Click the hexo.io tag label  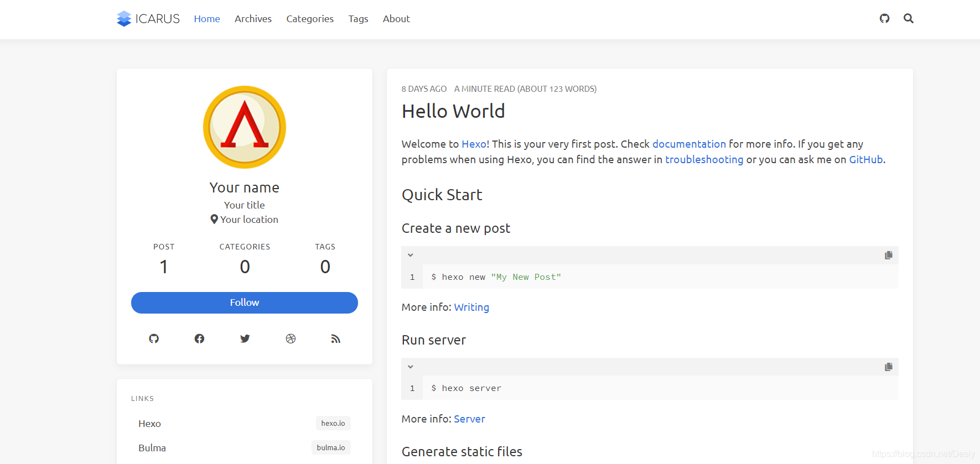(333, 423)
